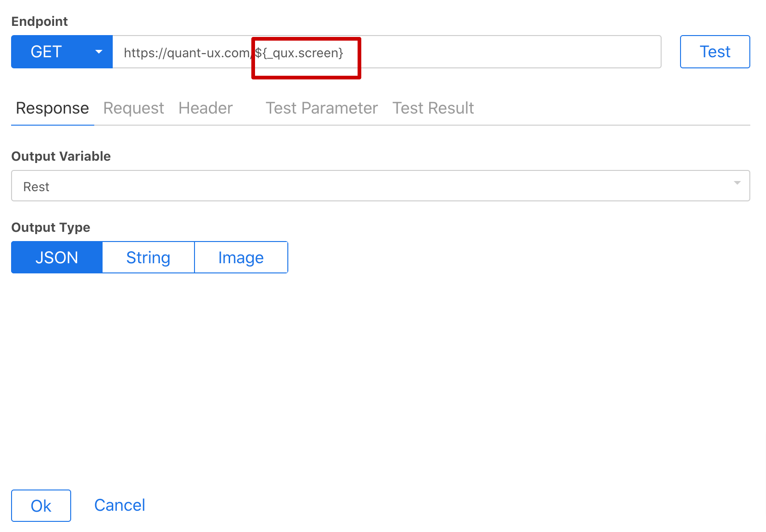The width and height of the screenshot is (766, 532).
Task: View the Test Parameter tab
Action: click(x=322, y=108)
